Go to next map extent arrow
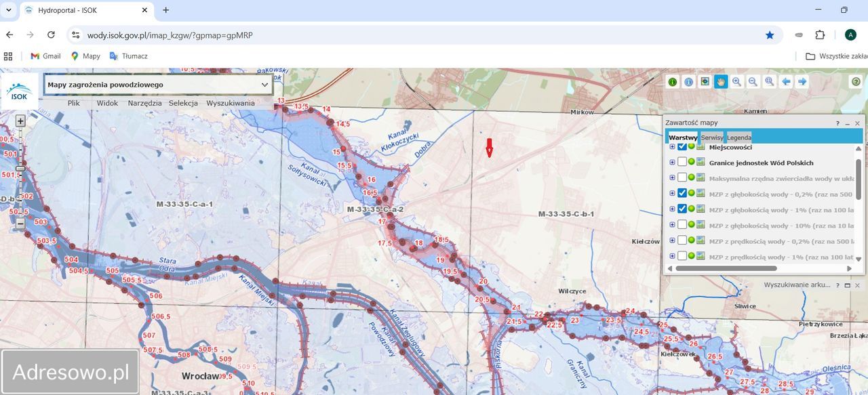Screen dimensions: 868x395 click(802, 82)
